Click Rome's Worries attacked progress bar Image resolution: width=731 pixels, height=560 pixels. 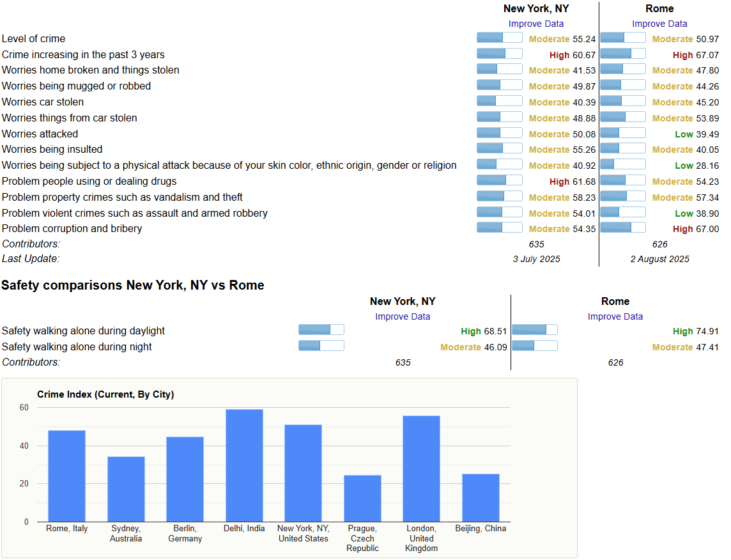pos(622,133)
